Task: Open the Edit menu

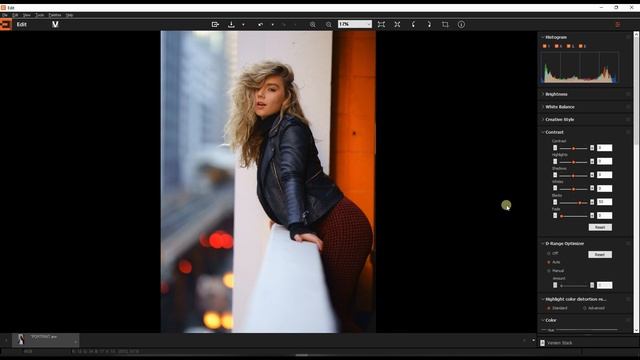Action: (x=15, y=15)
